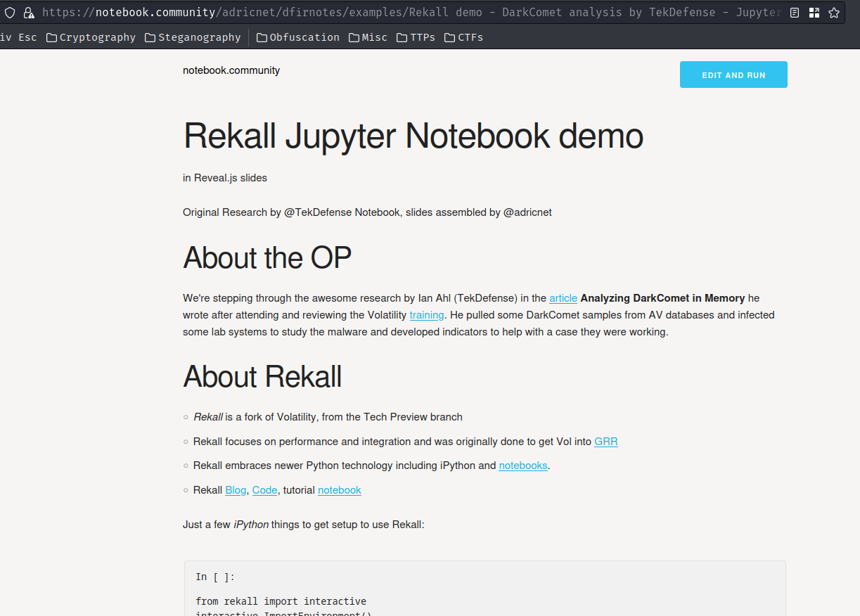Open the Steganography bookmarks folder
Image resolution: width=860 pixels, height=616 pixels.
tap(193, 37)
